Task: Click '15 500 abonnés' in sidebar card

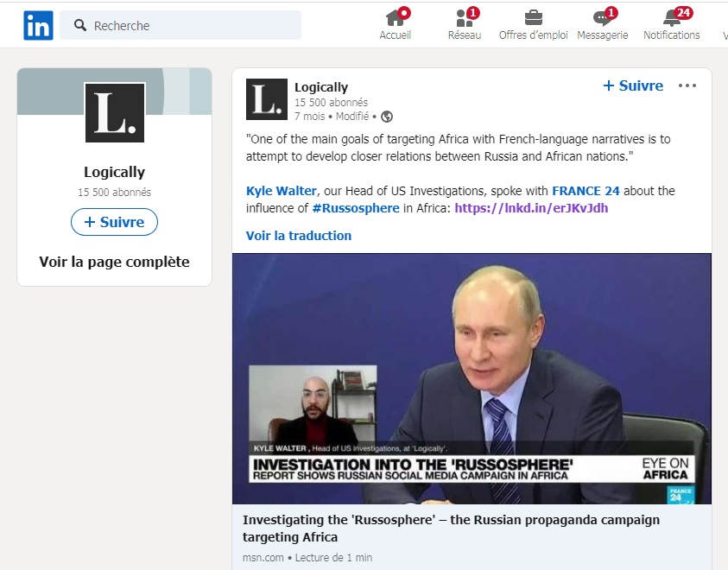Action: pyautogui.click(x=114, y=193)
